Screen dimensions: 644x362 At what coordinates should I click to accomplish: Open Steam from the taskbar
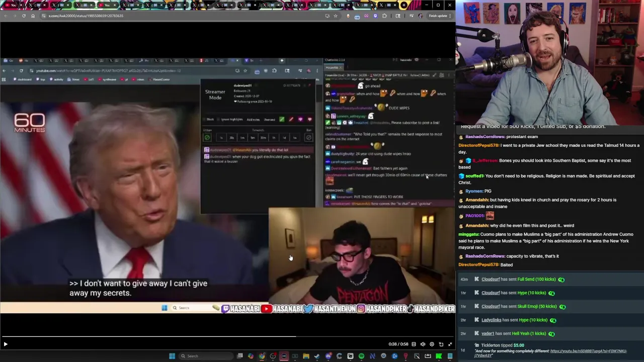coord(317,356)
